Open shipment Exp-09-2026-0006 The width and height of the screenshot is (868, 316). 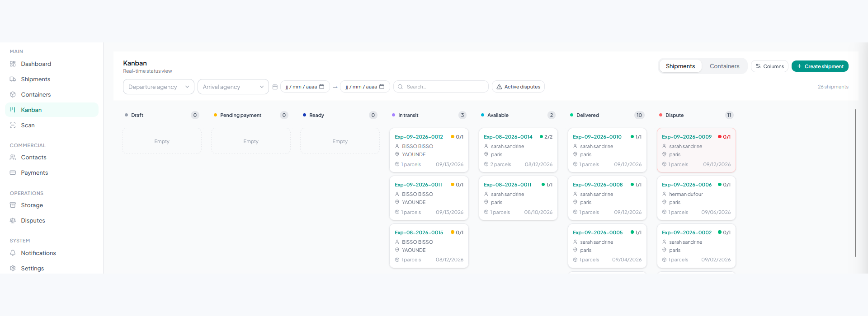[x=696, y=198]
